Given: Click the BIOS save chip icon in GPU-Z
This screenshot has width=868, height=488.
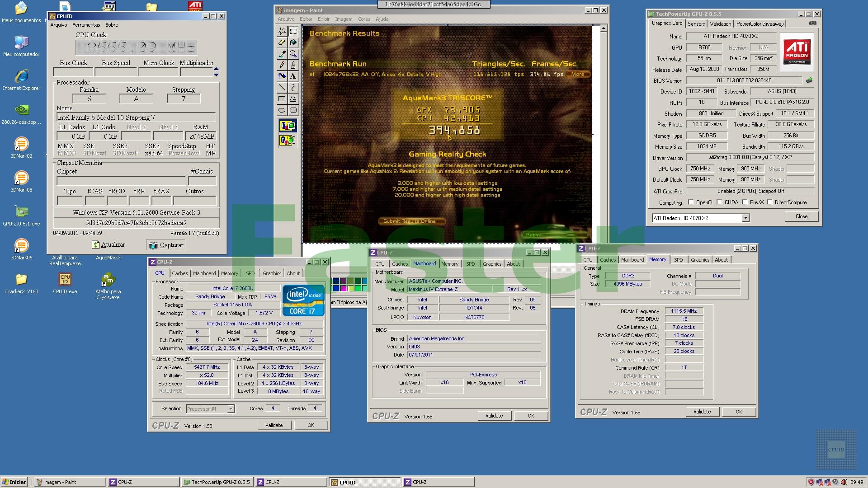Looking at the screenshot, I should click(x=809, y=80).
